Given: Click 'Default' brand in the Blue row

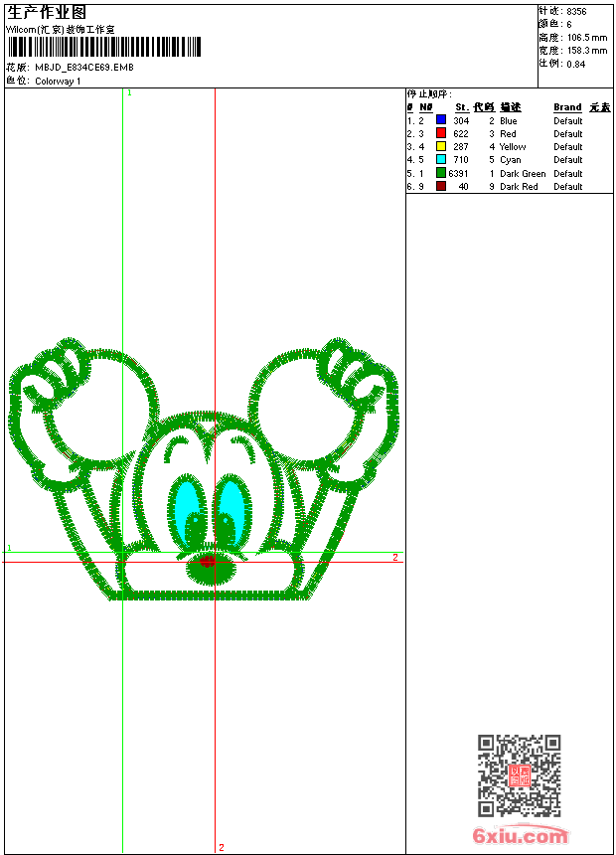Looking at the screenshot, I should pyautogui.click(x=568, y=120).
